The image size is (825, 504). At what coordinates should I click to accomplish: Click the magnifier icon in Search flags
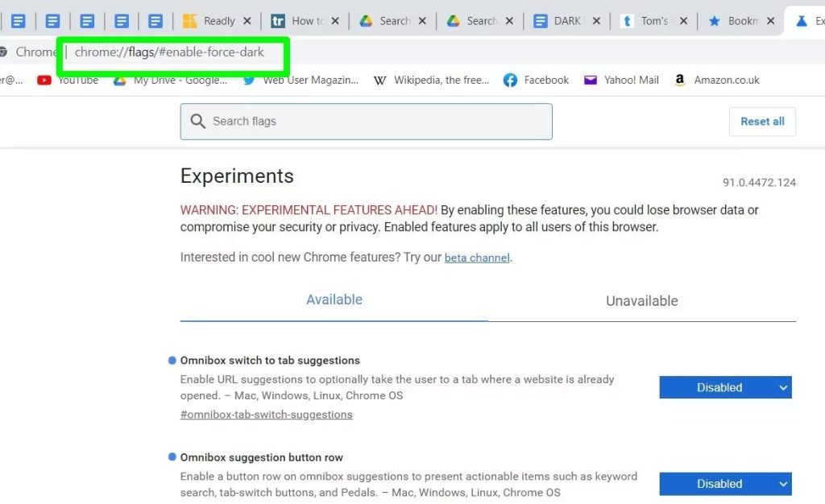tap(198, 122)
